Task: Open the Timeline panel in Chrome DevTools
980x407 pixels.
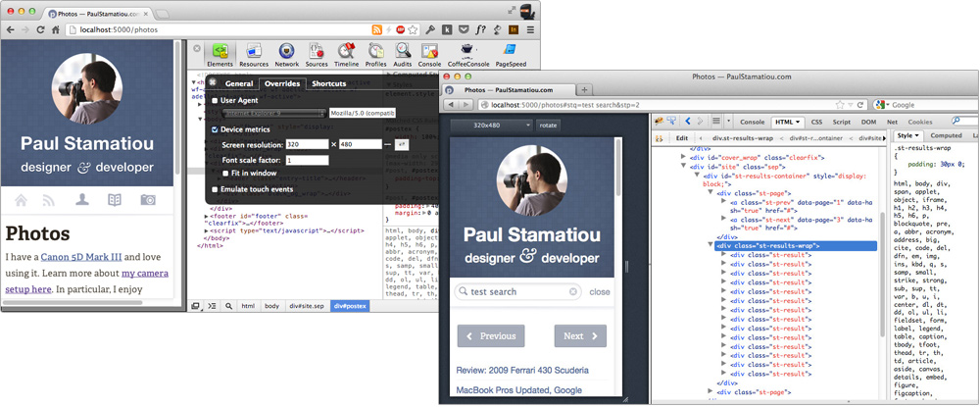Action: click(346, 55)
